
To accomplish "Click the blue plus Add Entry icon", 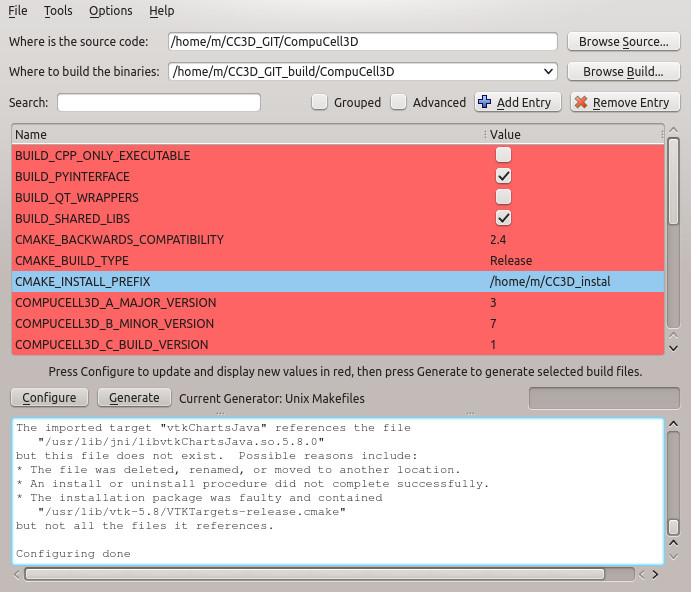I will point(485,102).
